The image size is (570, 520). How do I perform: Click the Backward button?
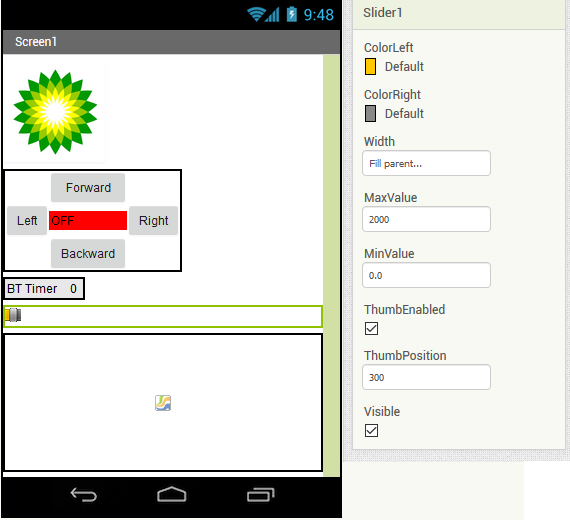tap(88, 253)
